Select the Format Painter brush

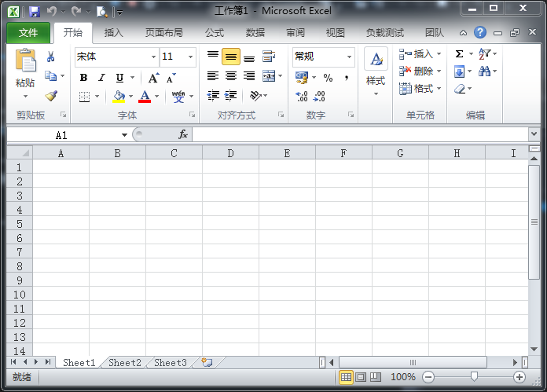51,96
